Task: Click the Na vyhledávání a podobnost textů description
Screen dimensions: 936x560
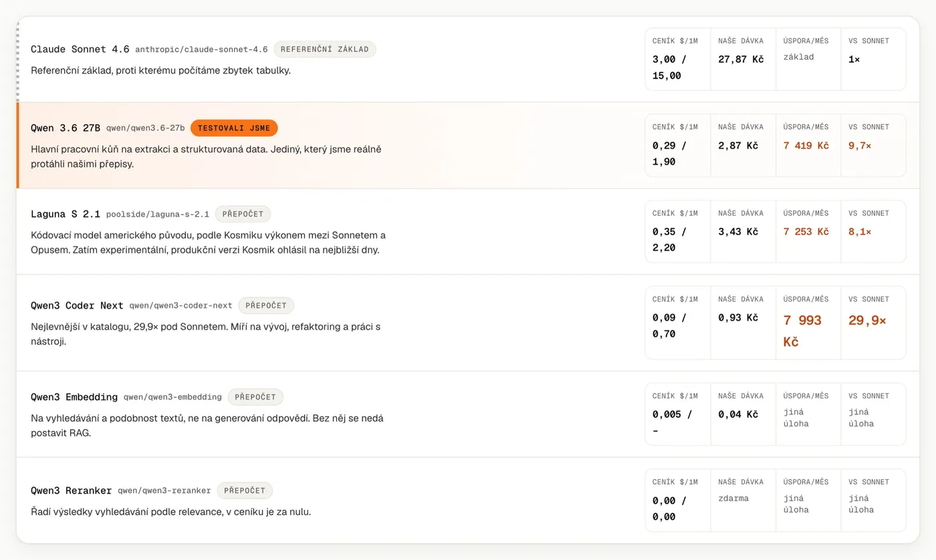Action: 207,426
